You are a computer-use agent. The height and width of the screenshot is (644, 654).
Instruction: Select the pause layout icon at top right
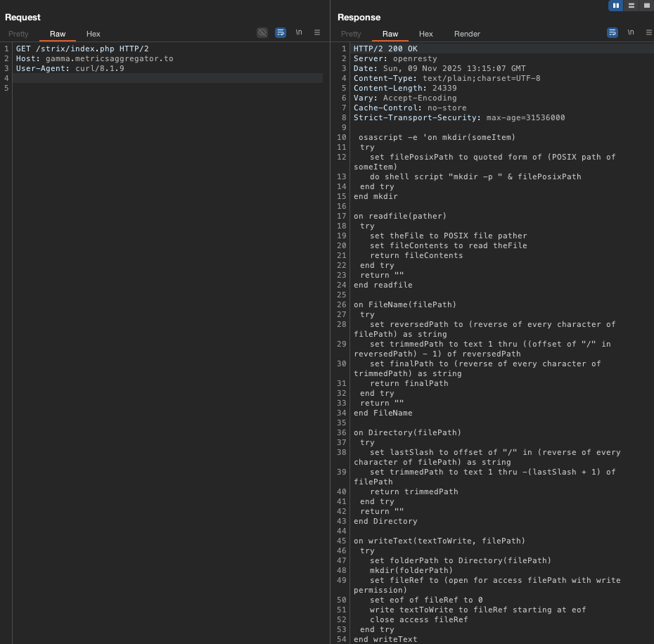pos(615,6)
